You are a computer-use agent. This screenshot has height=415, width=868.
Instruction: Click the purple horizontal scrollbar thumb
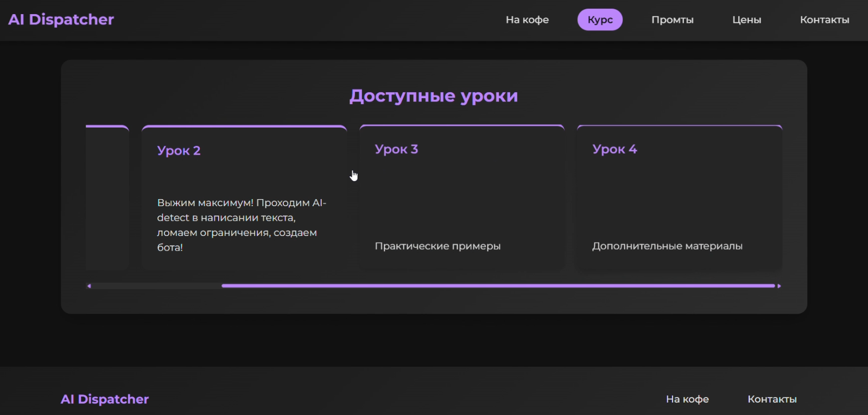click(498, 286)
